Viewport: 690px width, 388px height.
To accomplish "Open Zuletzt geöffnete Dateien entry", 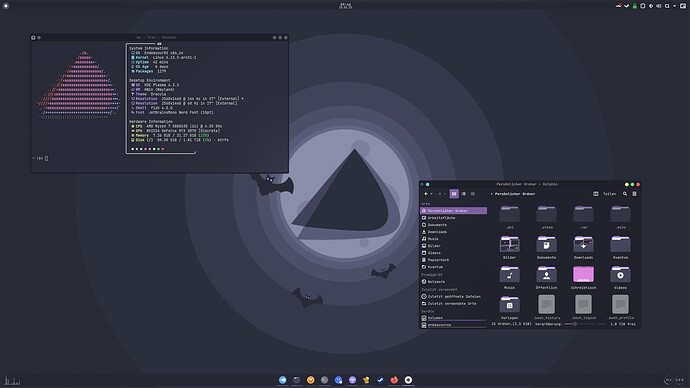I will [454, 296].
